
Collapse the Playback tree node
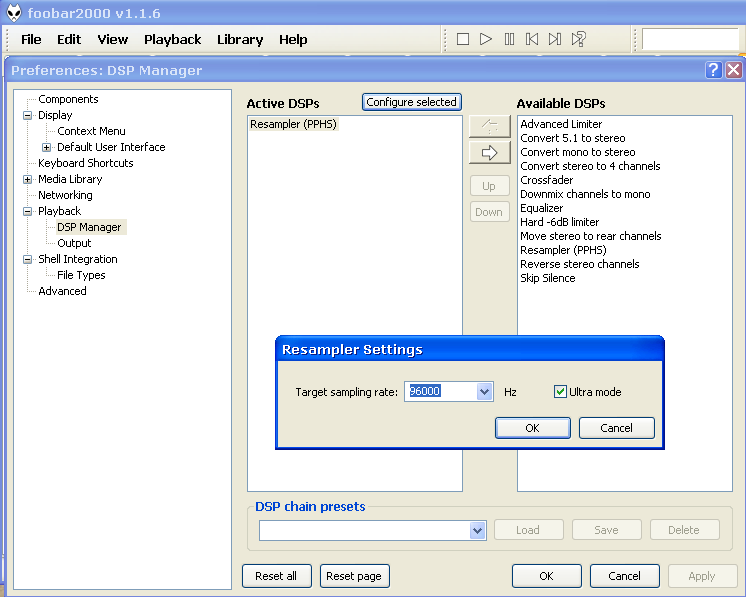pyautogui.click(x=28, y=211)
